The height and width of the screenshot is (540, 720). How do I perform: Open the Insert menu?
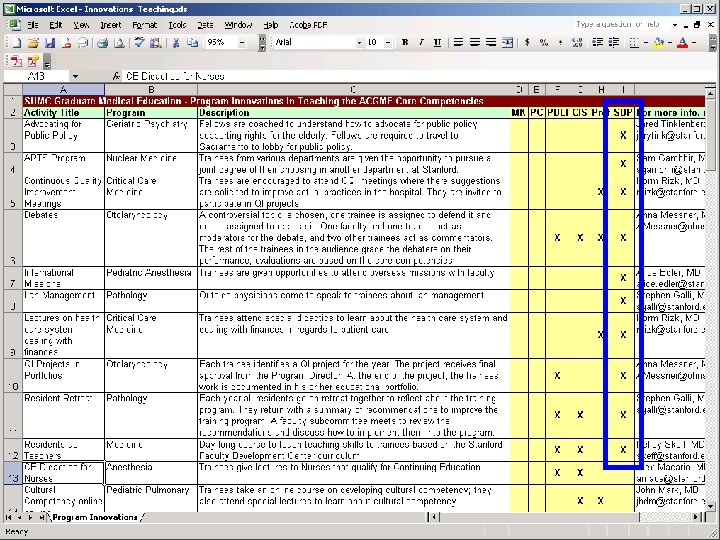click(x=111, y=25)
